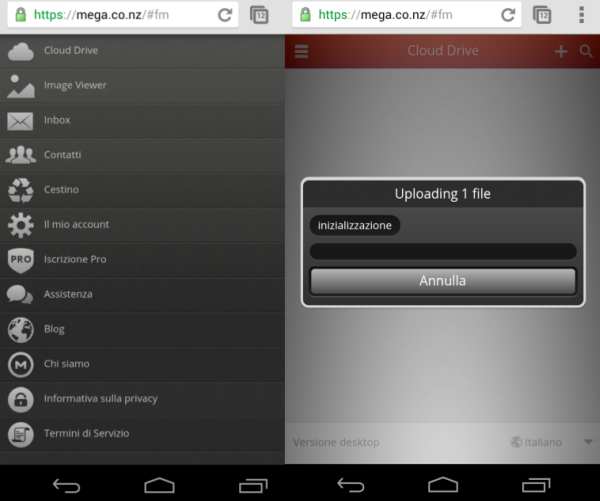Click the Assistenza speech bubbles icon
600x501 pixels.
pyautogui.click(x=20, y=295)
